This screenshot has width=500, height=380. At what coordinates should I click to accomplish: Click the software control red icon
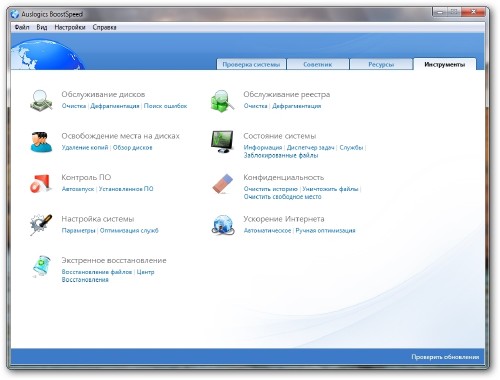click(x=40, y=183)
